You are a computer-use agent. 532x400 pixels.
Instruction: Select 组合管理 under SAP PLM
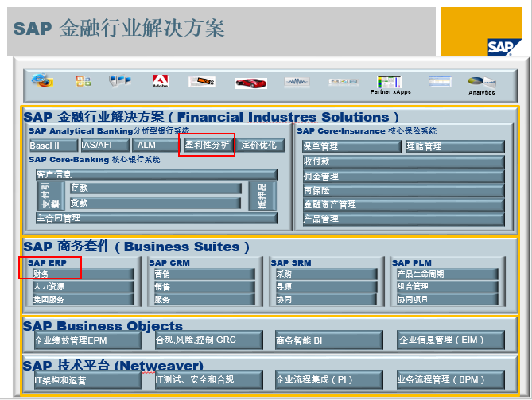pos(448,287)
